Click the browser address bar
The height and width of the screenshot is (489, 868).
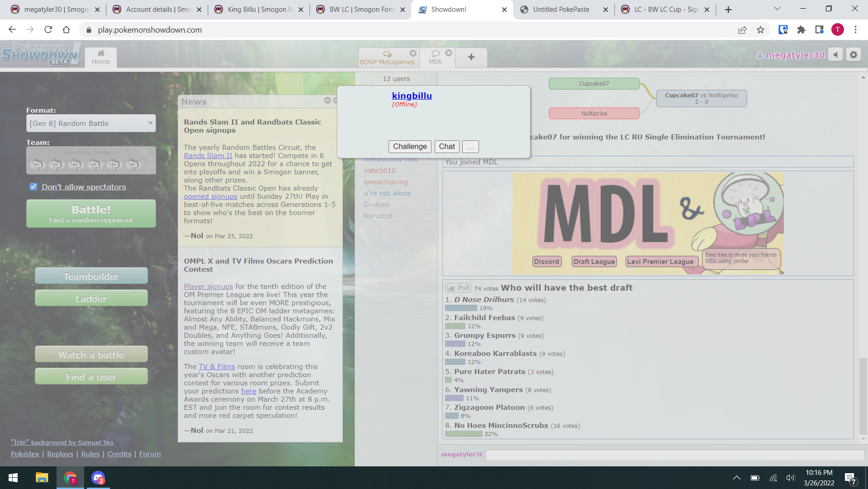coord(407,30)
